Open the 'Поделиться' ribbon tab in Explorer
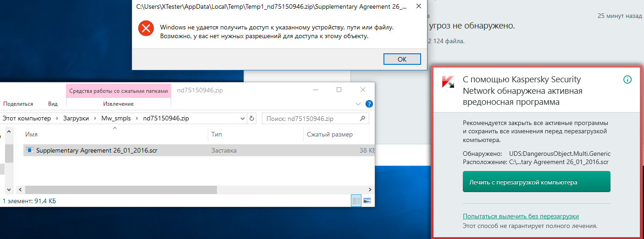The image size is (644, 239). [x=18, y=104]
